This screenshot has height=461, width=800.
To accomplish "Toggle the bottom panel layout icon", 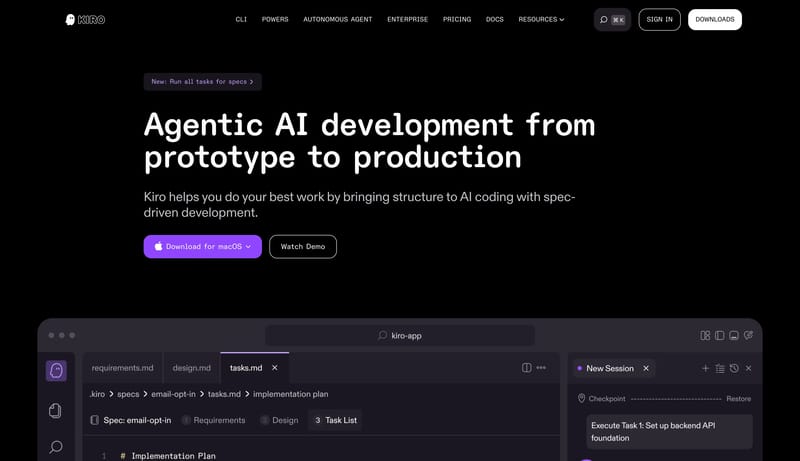I will (734, 336).
